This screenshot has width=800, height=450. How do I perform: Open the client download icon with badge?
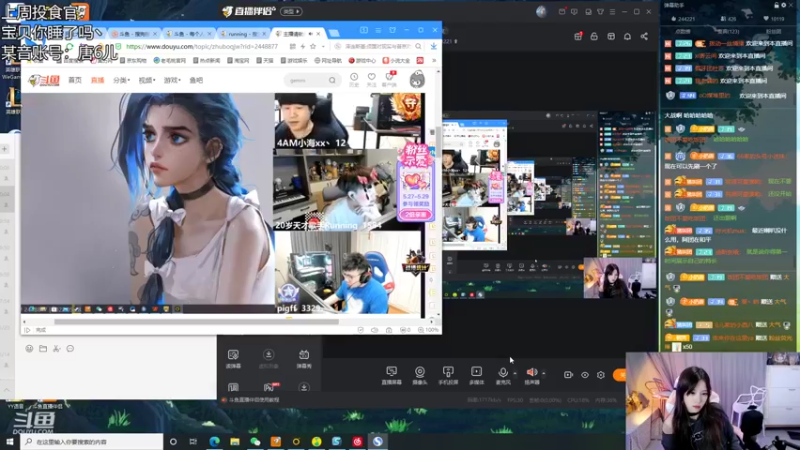[x=389, y=79]
